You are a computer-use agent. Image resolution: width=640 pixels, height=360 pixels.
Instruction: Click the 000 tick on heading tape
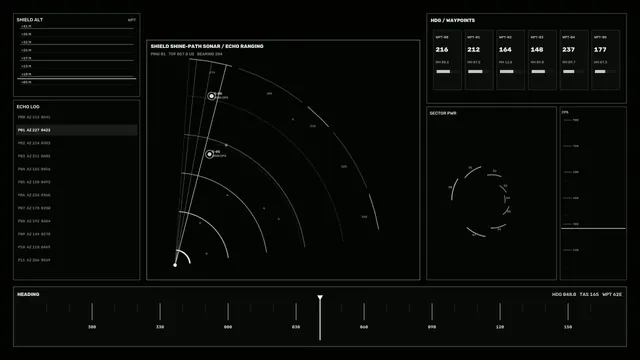coord(228,312)
